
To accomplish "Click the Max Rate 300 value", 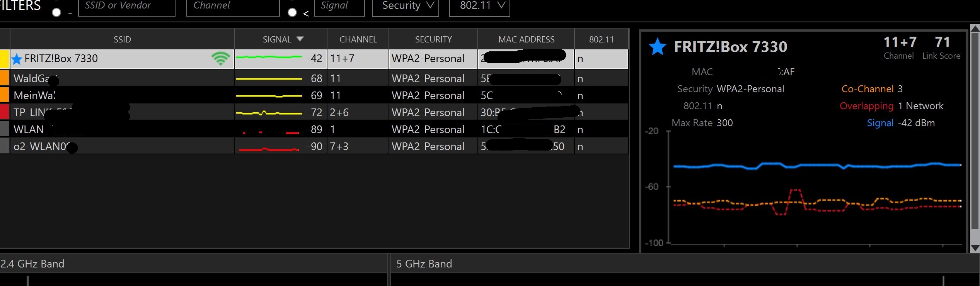I will pos(724,123).
